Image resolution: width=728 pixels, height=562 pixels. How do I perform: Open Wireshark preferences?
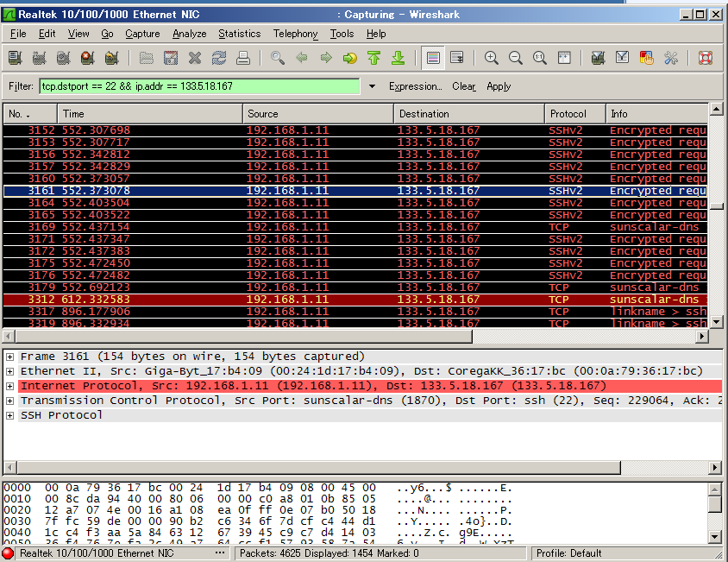[671, 58]
